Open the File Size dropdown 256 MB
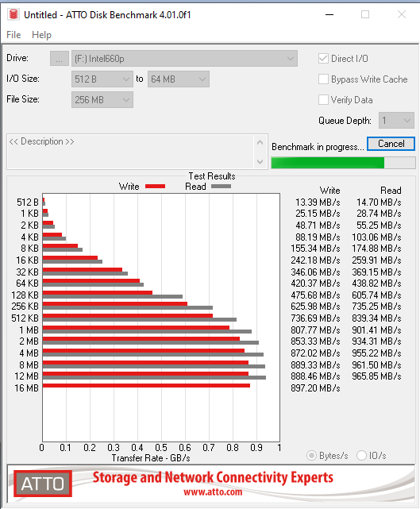The image size is (420, 509). (x=102, y=100)
